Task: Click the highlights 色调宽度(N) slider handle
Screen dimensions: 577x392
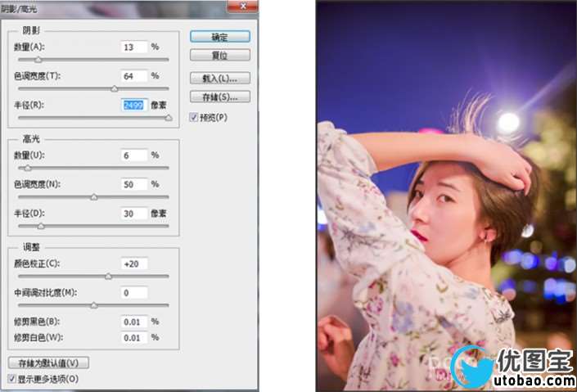Action: tap(94, 197)
